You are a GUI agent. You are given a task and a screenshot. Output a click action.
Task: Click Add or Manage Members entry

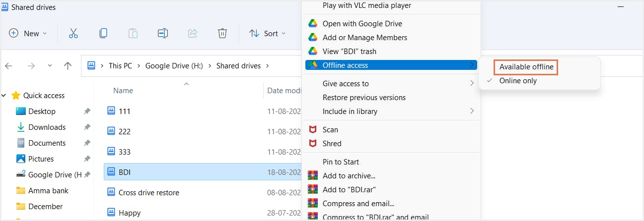364,37
